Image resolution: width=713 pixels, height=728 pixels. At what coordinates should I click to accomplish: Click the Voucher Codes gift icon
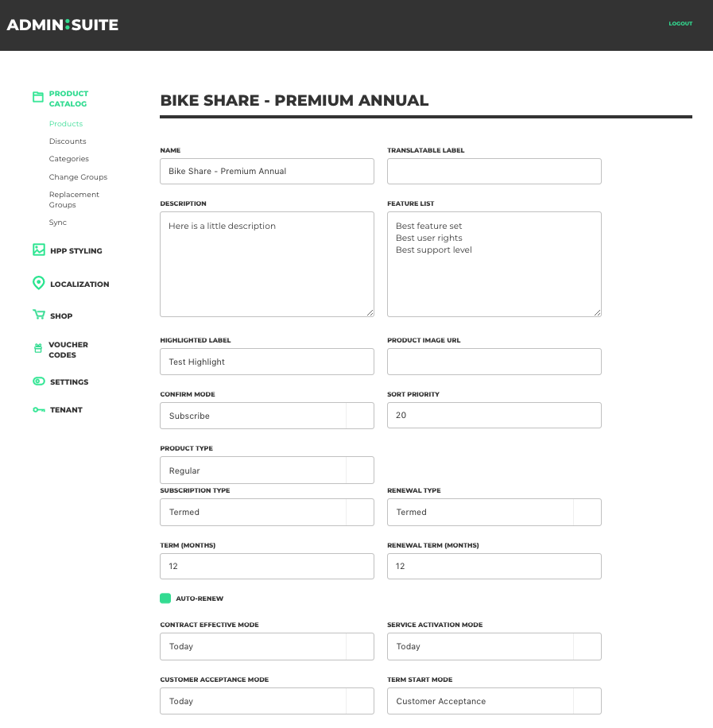tap(38, 348)
